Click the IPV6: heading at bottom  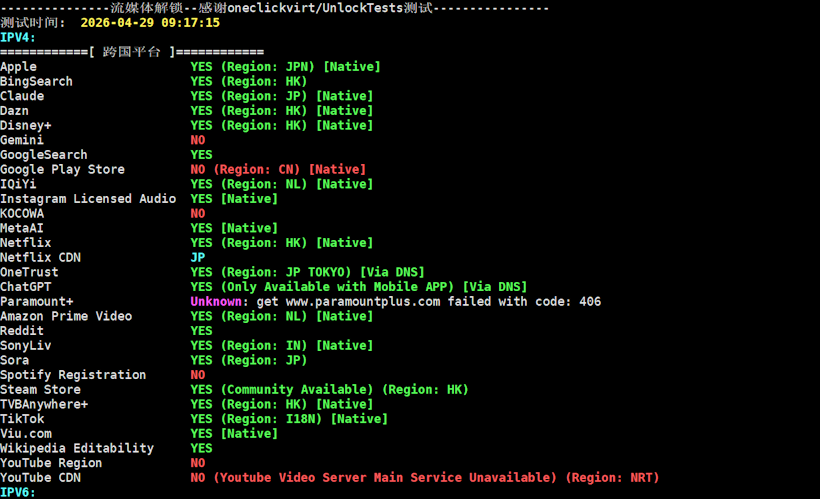point(18,492)
